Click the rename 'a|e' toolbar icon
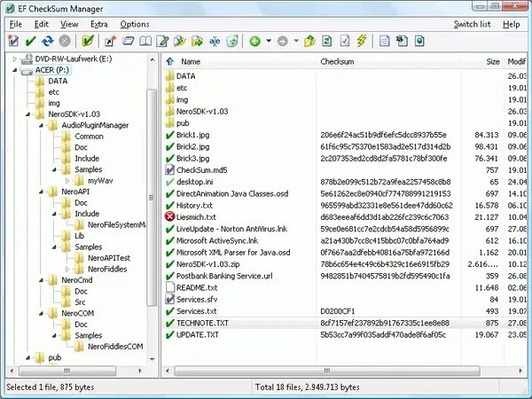 point(215,42)
